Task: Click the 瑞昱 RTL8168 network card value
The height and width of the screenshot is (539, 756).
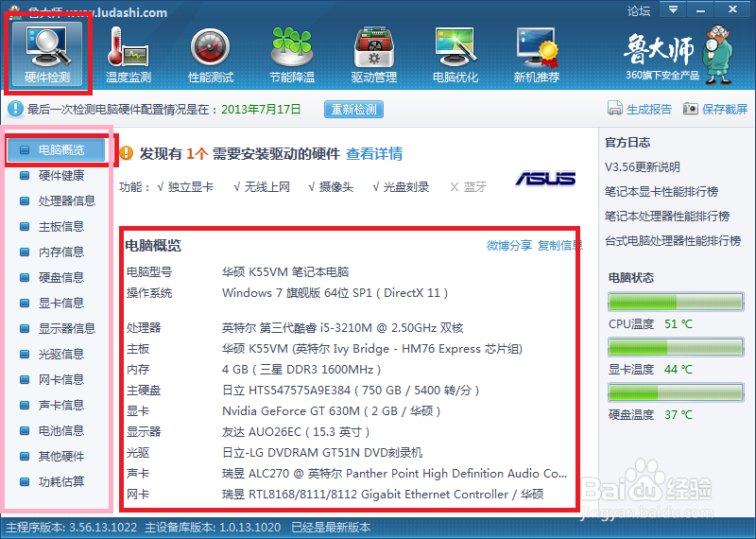Action: (x=383, y=495)
